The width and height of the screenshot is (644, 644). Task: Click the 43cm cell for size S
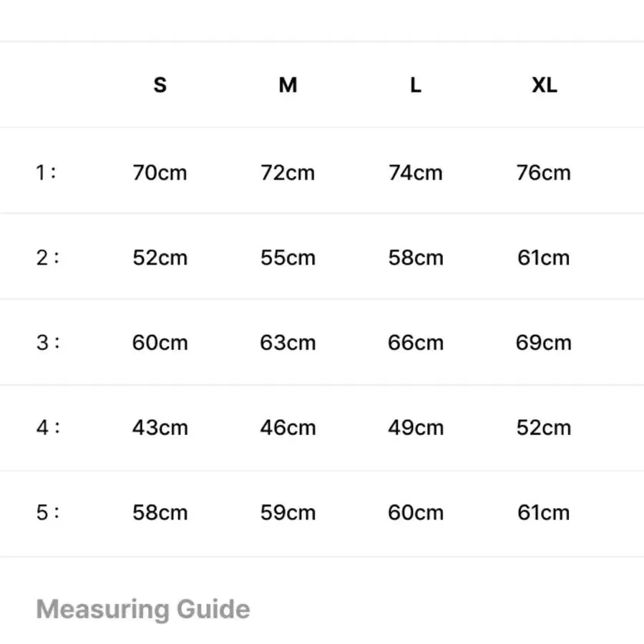(x=160, y=428)
